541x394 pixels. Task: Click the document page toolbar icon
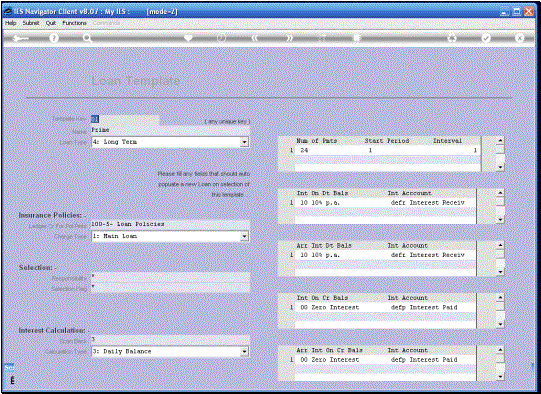[x=357, y=38]
